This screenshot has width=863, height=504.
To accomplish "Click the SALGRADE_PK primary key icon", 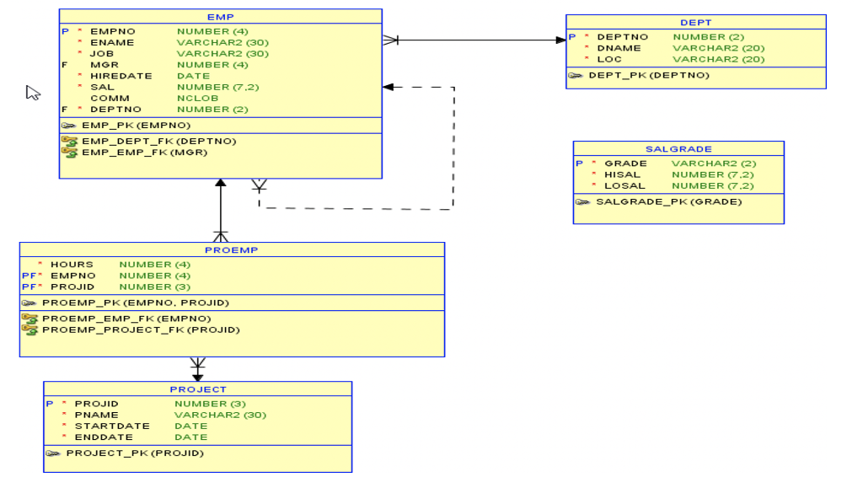I will click(583, 201).
